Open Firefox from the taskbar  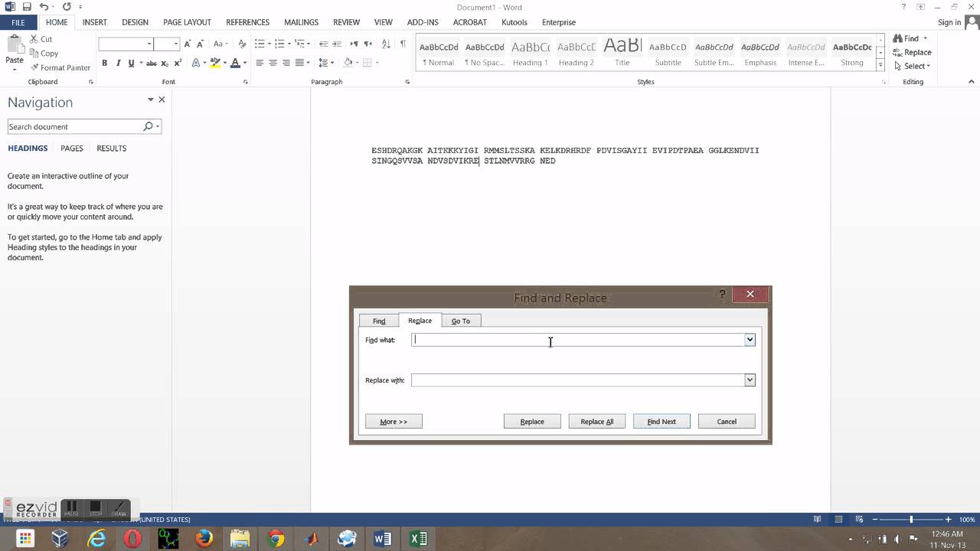click(204, 539)
